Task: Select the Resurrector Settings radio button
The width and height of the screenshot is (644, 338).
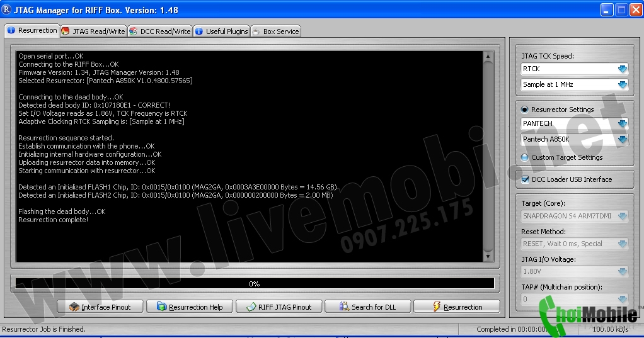Action: click(524, 110)
